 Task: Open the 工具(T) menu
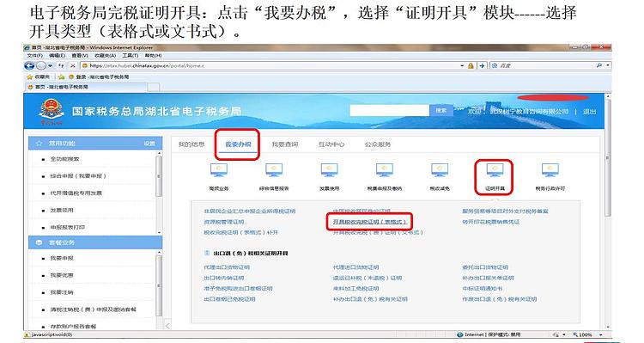[x=131, y=56]
